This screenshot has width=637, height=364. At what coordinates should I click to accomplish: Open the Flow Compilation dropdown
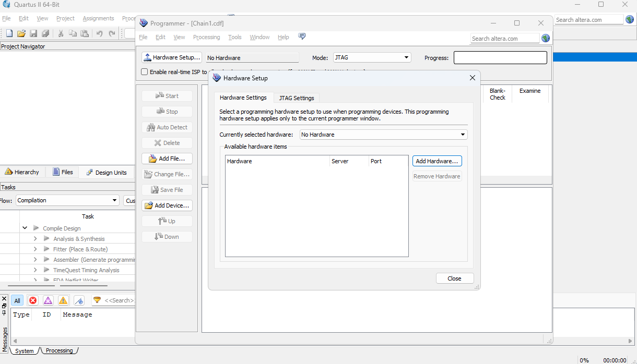[x=67, y=200]
